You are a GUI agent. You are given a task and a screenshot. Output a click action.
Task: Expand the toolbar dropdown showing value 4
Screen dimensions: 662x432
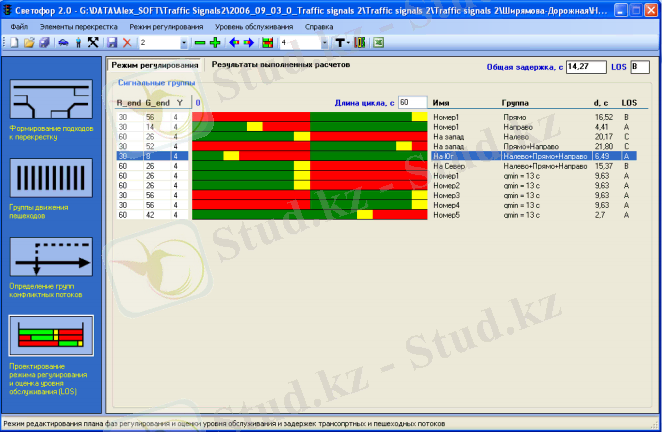coord(324,44)
